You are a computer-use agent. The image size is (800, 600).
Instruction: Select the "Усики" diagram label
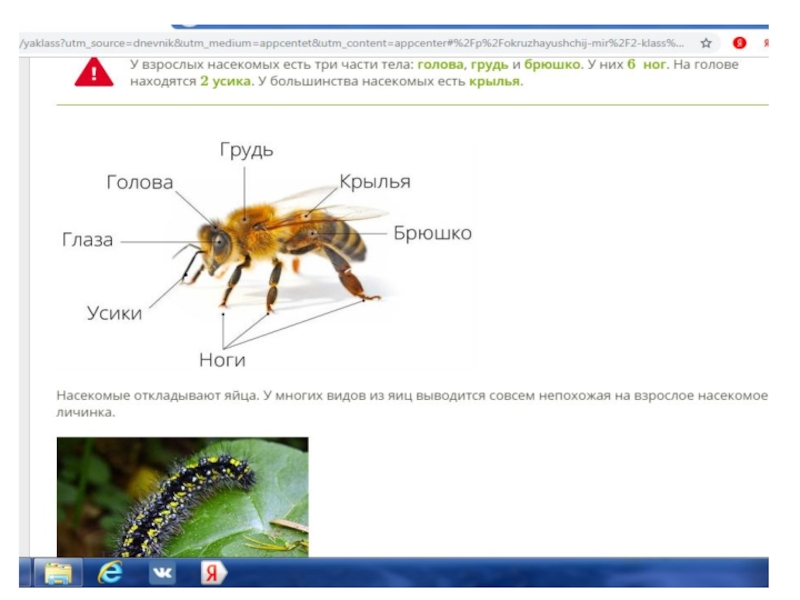tap(114, 313)
